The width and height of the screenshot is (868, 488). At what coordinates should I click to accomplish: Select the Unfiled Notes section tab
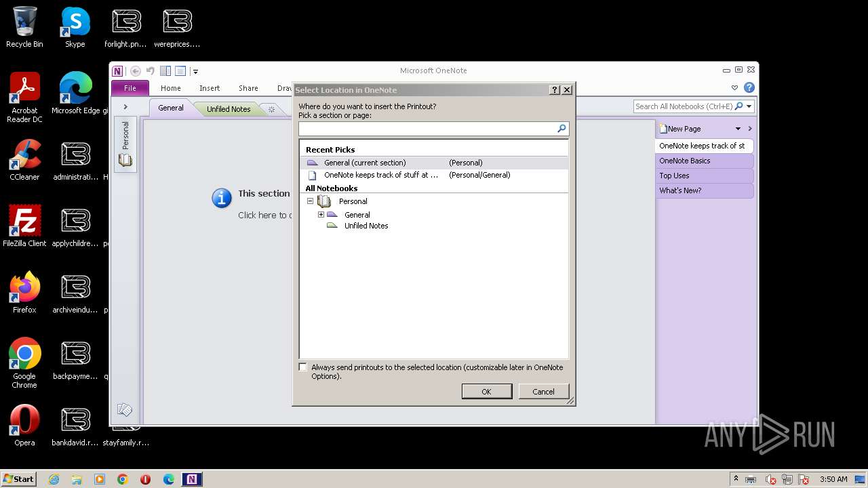[229, 109]
